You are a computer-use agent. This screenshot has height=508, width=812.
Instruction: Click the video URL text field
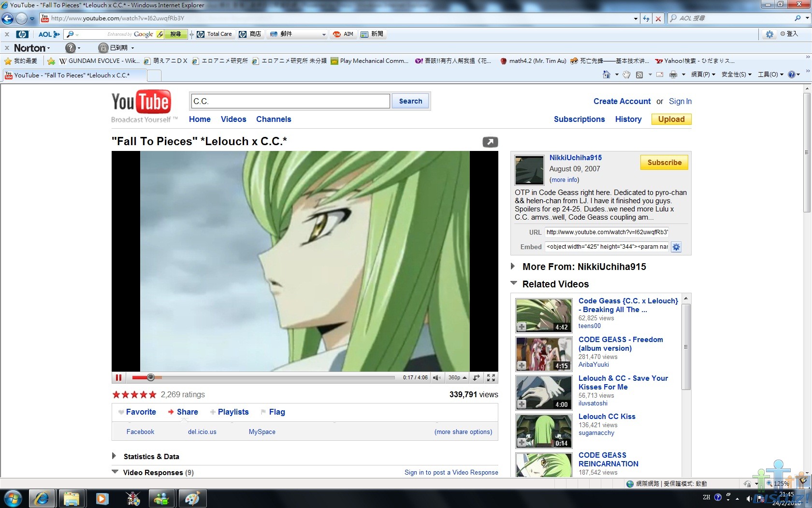[607, 232]
